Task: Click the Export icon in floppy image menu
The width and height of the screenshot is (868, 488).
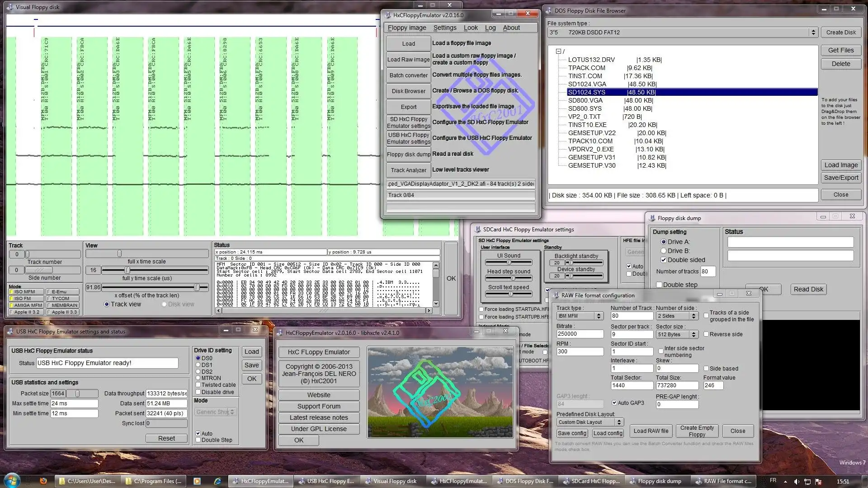Action: 408,106
